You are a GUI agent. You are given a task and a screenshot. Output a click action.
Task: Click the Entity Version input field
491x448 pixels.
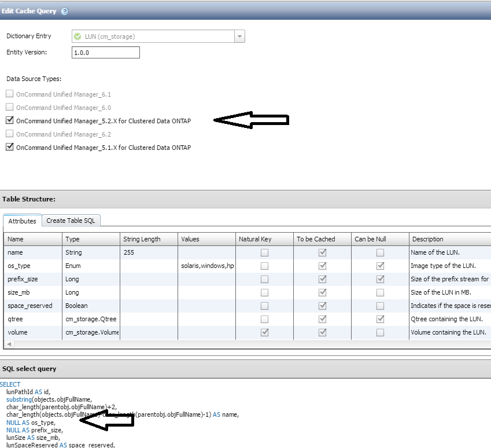coord(105,52)
